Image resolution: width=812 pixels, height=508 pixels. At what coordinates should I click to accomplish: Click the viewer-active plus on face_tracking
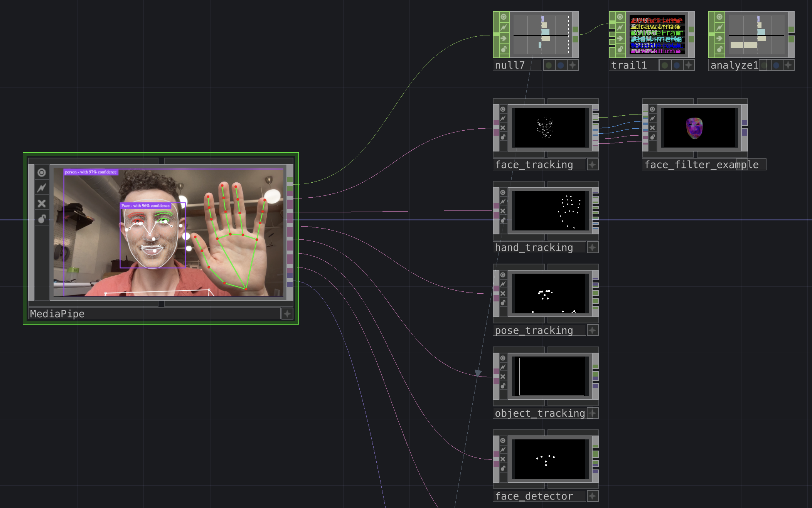pyautogui.click(x=593, y=165)
